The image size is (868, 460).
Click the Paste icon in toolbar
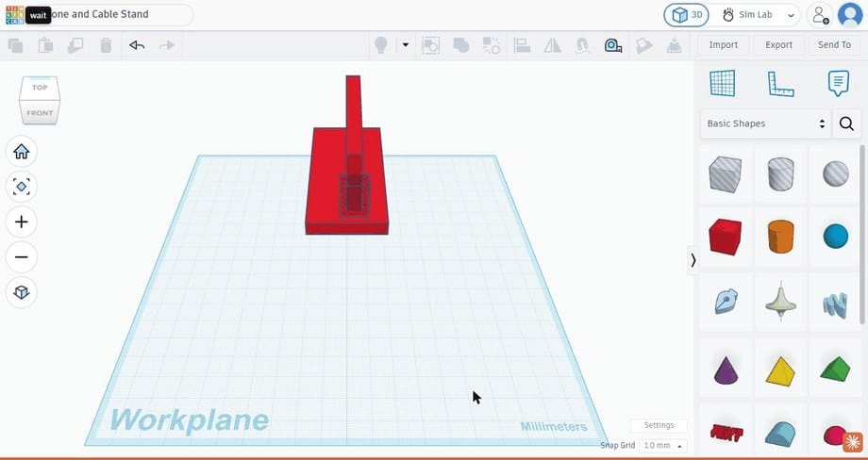click(x=45, y=45)
